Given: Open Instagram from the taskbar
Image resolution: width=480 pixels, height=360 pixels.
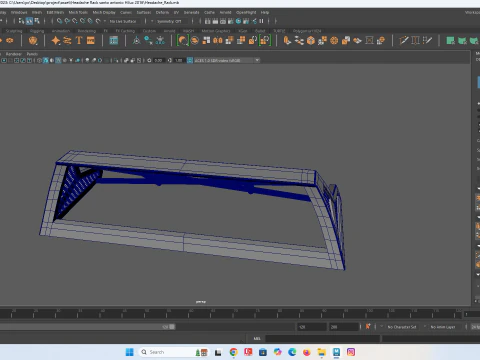Looking at the screenshot, I should click(351, 352).
